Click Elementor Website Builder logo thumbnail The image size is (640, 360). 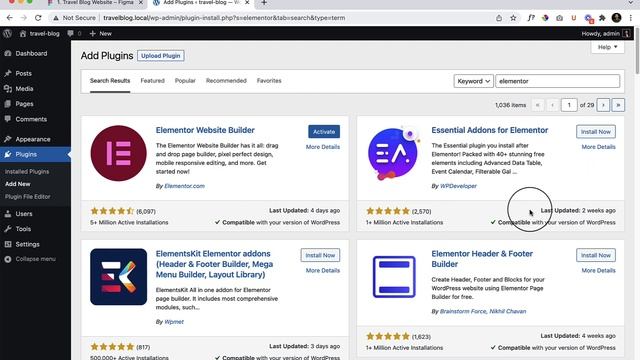pyautogui.click(x=118, y=153)
